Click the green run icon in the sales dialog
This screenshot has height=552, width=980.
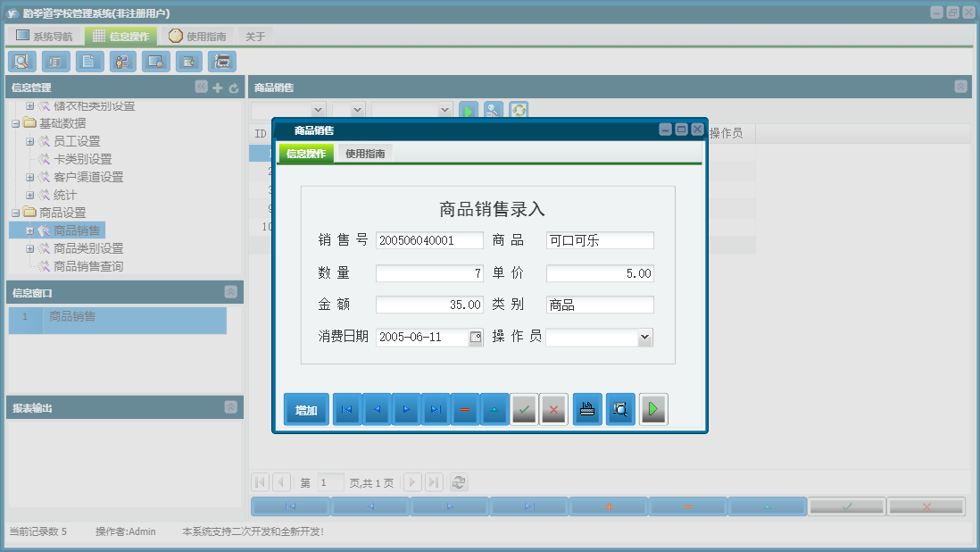(x=652, y=409)
